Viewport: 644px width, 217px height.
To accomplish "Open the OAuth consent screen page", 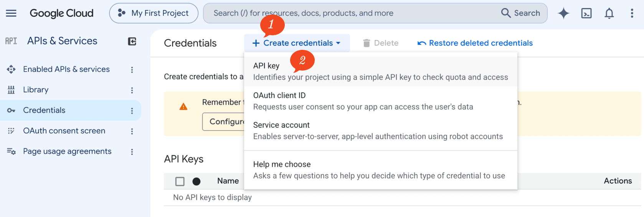I will (64, 131).
